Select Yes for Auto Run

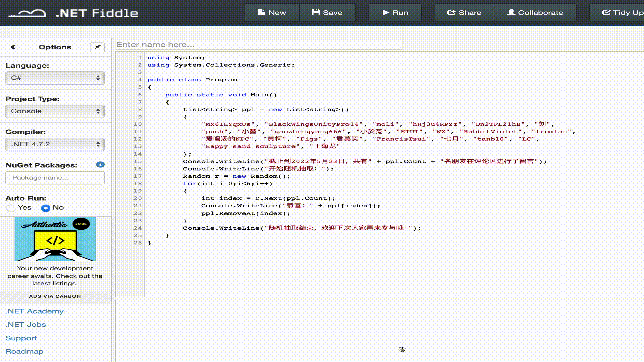pos(11,208)
